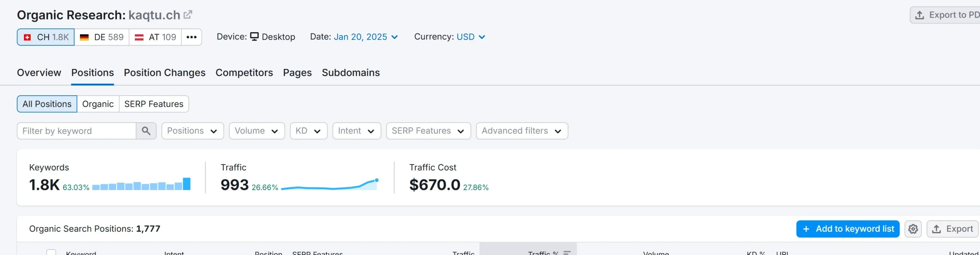Click the 63.03% keywords change
Screen dimensions: 980x255
76,188
